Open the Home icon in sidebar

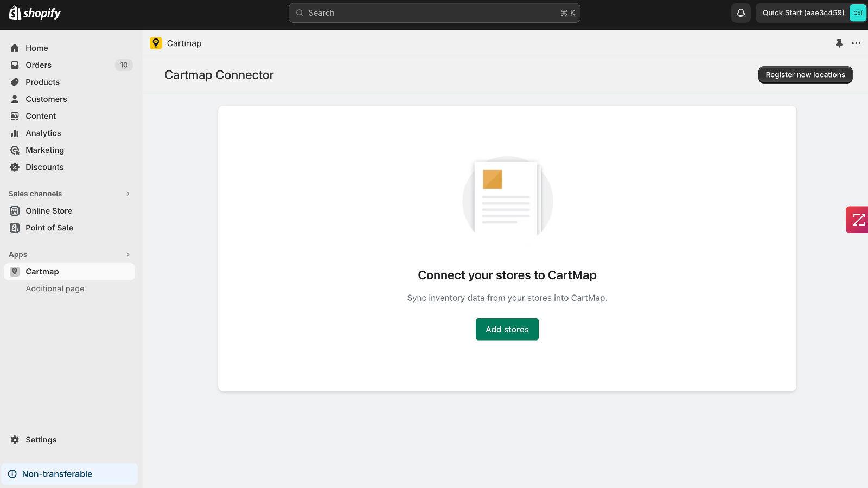click(x=15, y=48)
